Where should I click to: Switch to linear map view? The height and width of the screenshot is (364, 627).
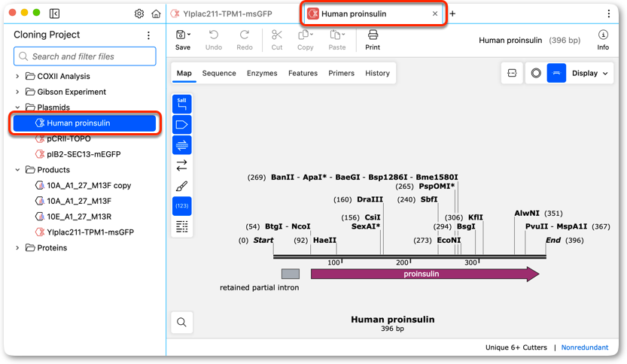point(556,73)
